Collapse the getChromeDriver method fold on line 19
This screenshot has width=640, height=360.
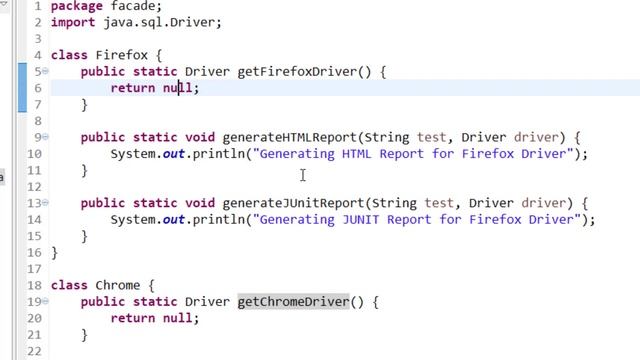coord(45,301)
